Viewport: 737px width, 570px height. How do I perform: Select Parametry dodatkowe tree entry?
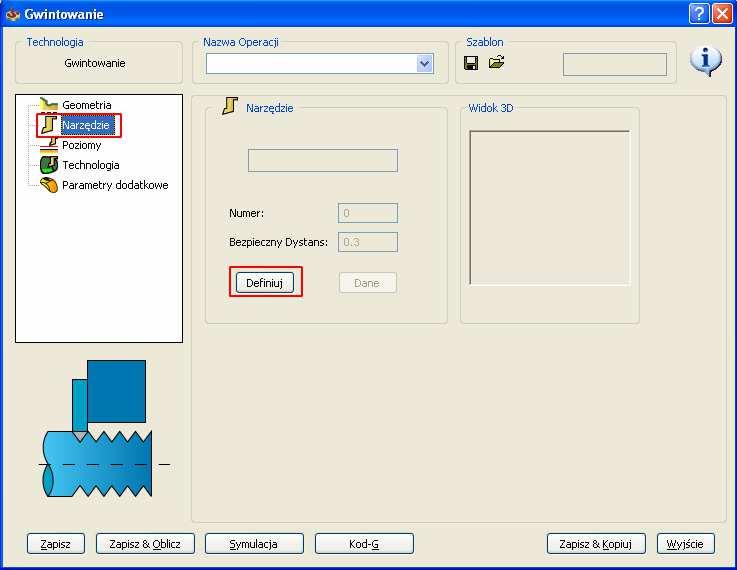coord(115,185)
